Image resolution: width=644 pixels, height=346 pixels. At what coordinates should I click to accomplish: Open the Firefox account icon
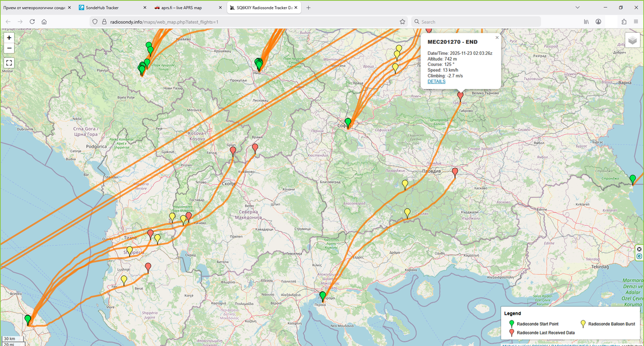pos(598,22)
